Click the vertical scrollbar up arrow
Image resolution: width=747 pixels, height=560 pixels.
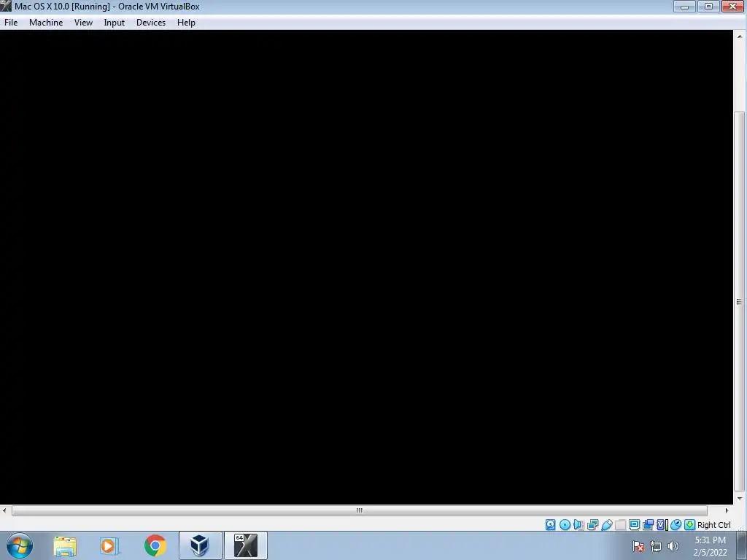click(740, 36)
